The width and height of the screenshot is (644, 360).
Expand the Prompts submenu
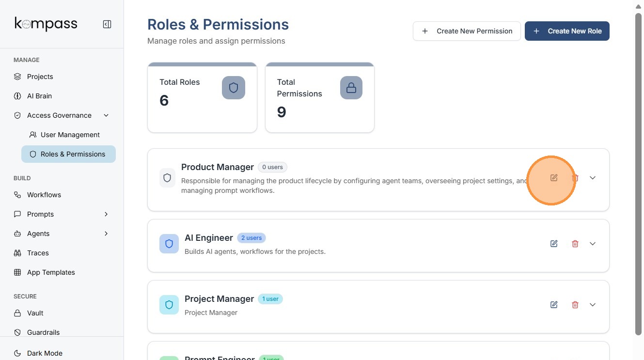pos(106,214)
